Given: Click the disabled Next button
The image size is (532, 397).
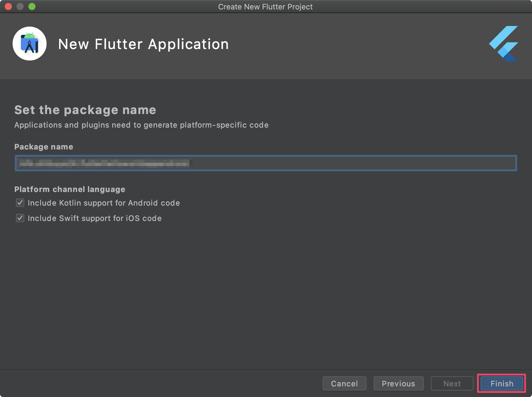Looking at the screenshot, I should (452, 383).
